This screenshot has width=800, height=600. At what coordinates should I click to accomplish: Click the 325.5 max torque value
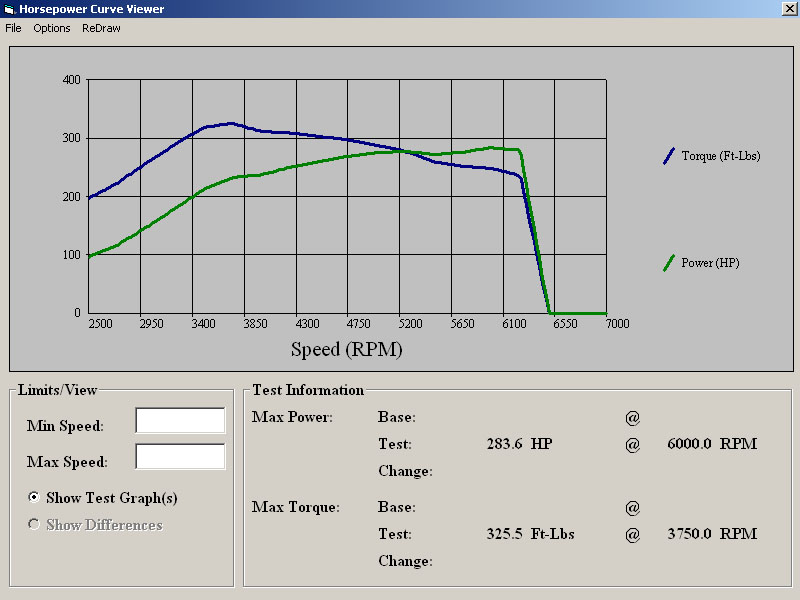pyautogui.click(x=504, y=534)
